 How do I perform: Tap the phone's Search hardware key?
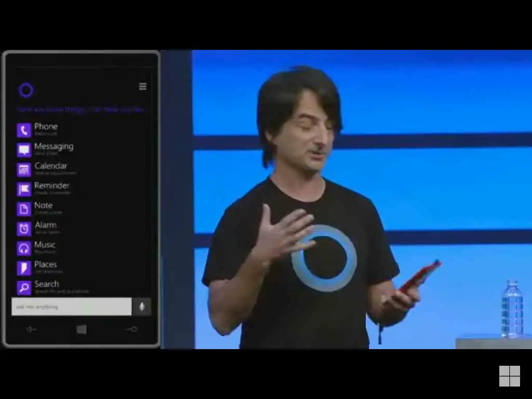click(x=131, y=329)
